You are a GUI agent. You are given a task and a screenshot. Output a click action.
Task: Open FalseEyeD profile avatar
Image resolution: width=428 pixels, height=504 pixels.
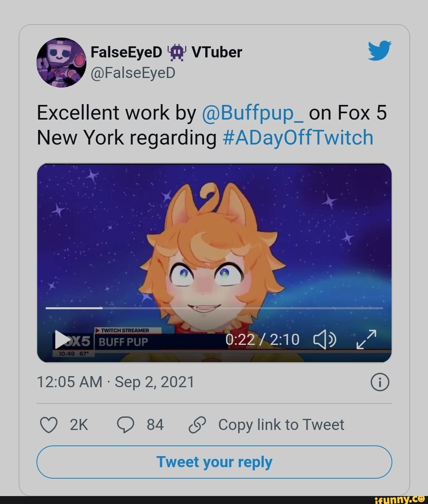[x=61, y=63]
